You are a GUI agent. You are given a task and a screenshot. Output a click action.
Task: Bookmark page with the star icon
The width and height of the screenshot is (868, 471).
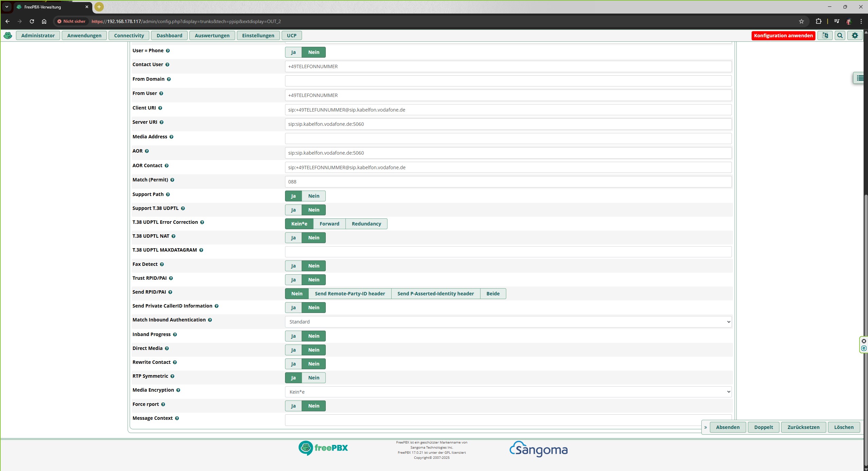pos(801,21)
